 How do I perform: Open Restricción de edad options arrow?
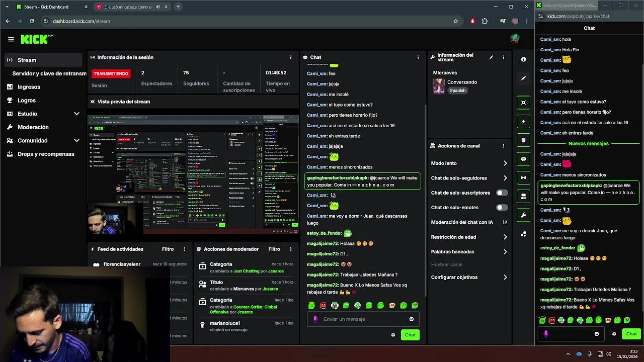tap(505, 237)
